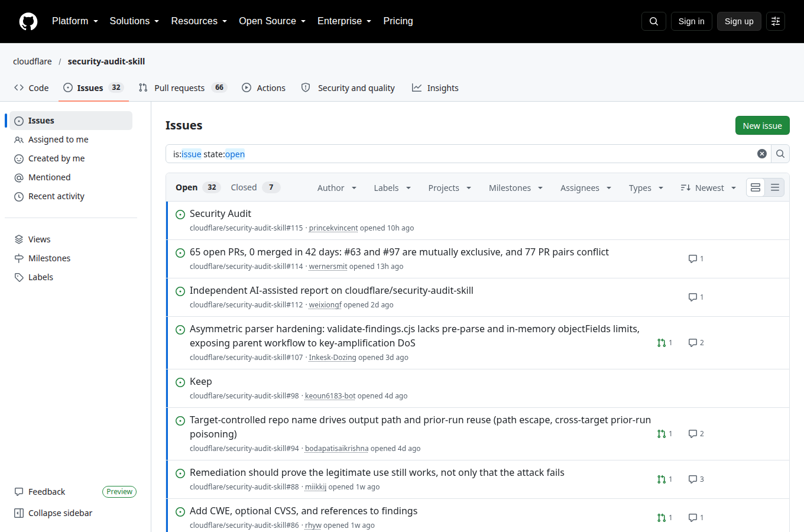804x532 pixels.
Task: Click the New issue button
Action: (762, 126)
